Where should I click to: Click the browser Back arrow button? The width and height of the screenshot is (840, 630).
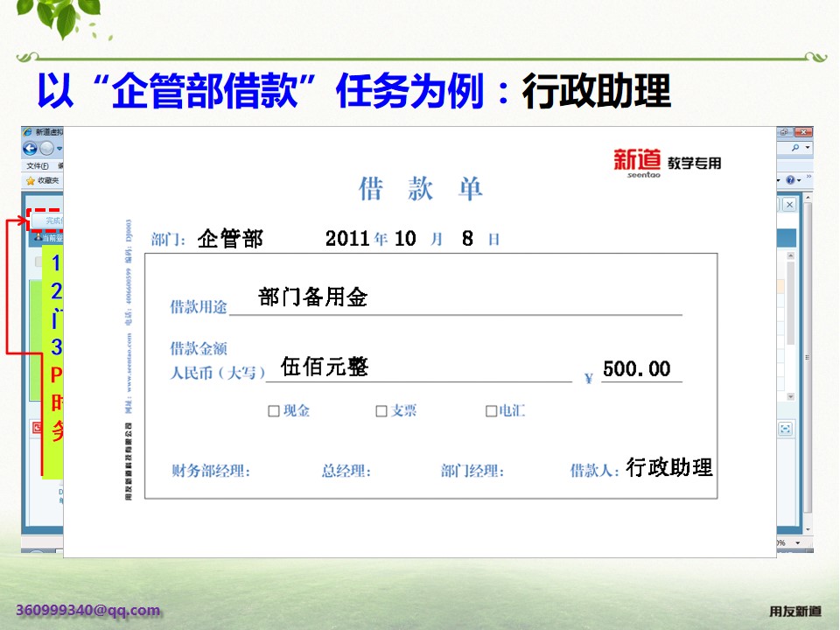tap(30, 148)
